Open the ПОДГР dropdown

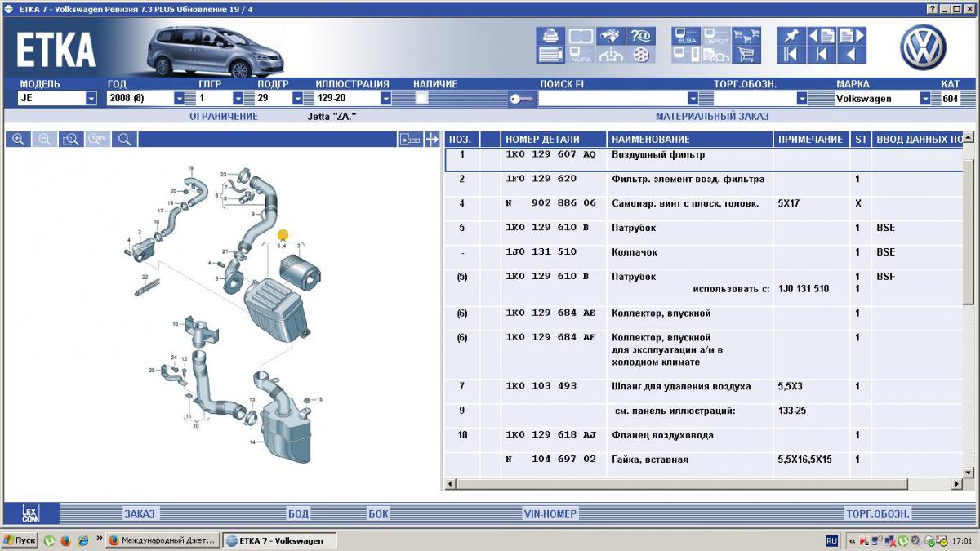click(x=297, y=99)
